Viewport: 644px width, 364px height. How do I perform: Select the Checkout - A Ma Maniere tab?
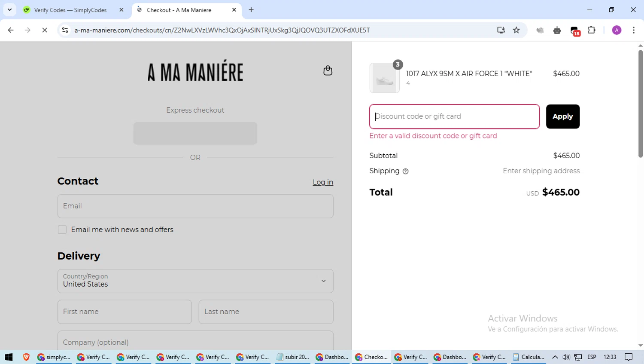click(x=186, y=10)
